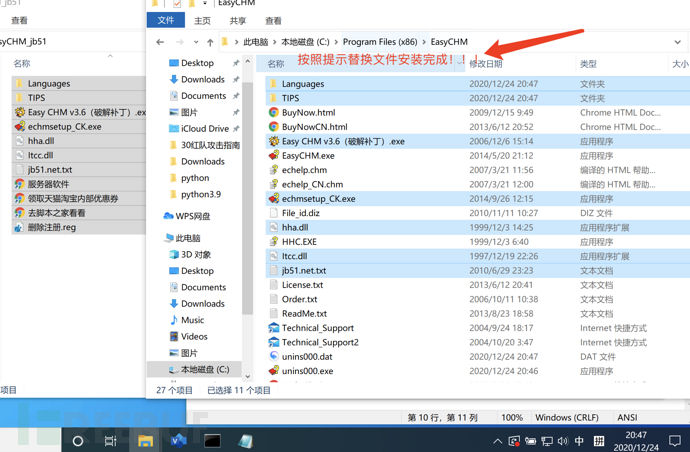Select Technical_Support internet shortcut
The width and height of the screenshot is (690, 452).
(318, 328)
